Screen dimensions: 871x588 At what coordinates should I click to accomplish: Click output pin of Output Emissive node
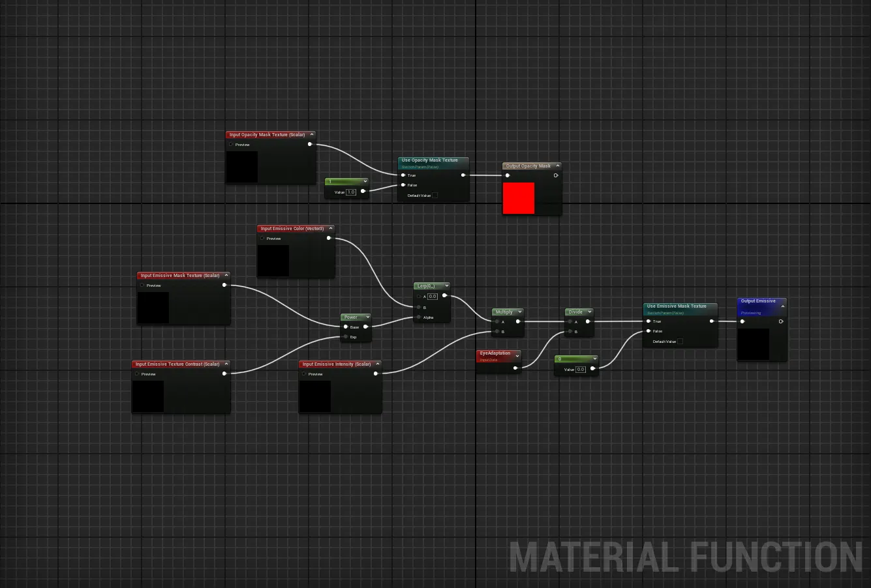pos(781,321)
